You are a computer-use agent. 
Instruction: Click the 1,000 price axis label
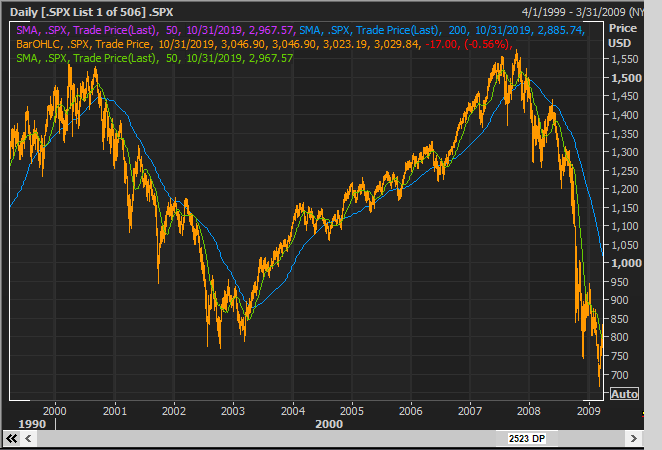click(624, 263)
